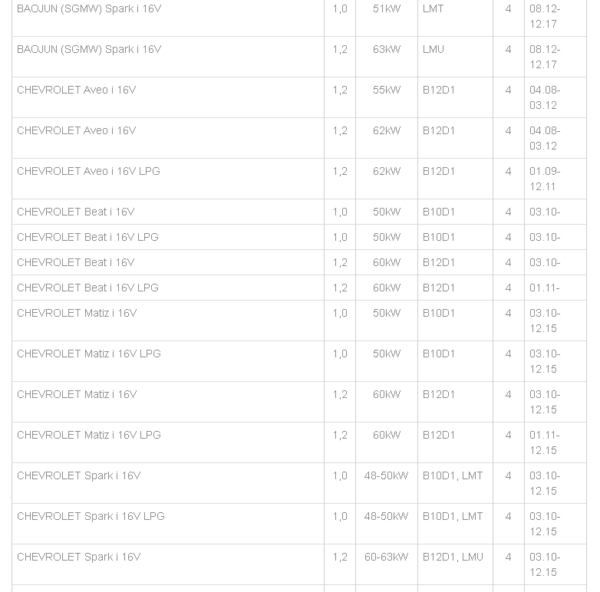Click CHEVROLET Beat i 16V LPG name, 60kW row
The image size is (600, 592).
(87, 287)
